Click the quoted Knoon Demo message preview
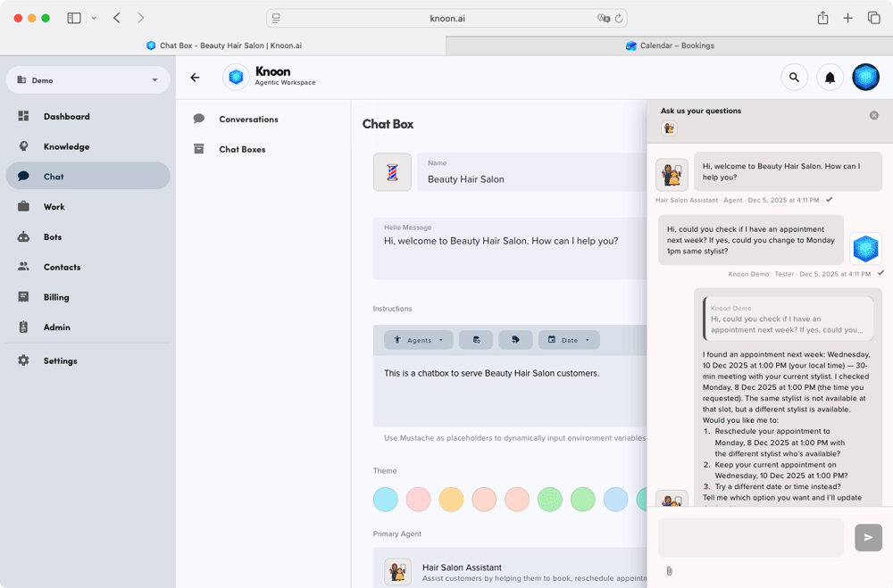 (x=788, y=319)
